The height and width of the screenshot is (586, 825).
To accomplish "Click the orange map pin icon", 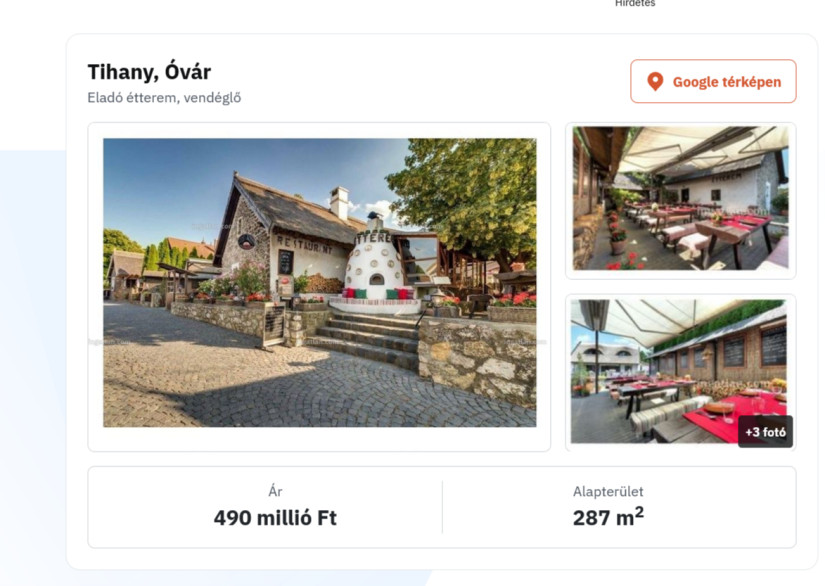I will click(x=655, y=82).
